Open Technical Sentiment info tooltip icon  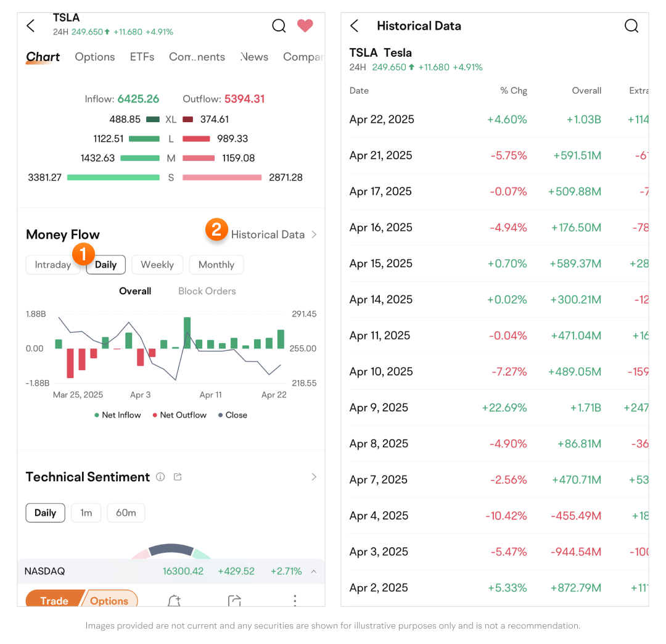click(x=160, y=477)
